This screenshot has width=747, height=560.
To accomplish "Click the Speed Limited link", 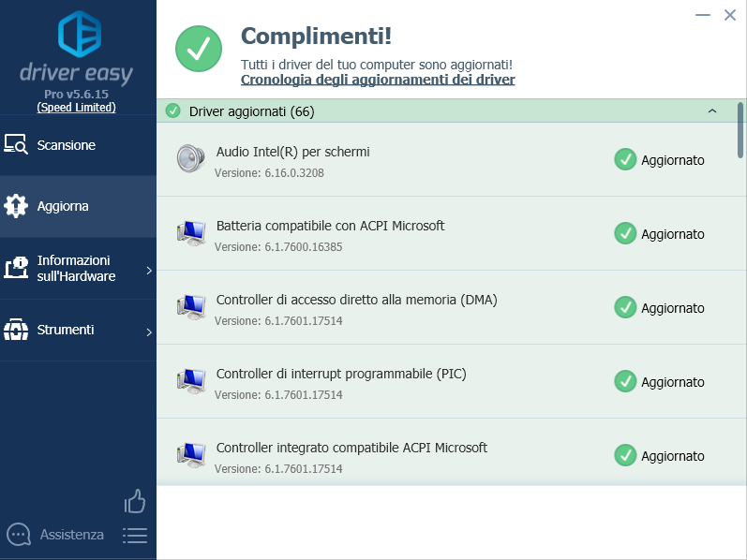I will pyautogui.click(x=76, y=107).
